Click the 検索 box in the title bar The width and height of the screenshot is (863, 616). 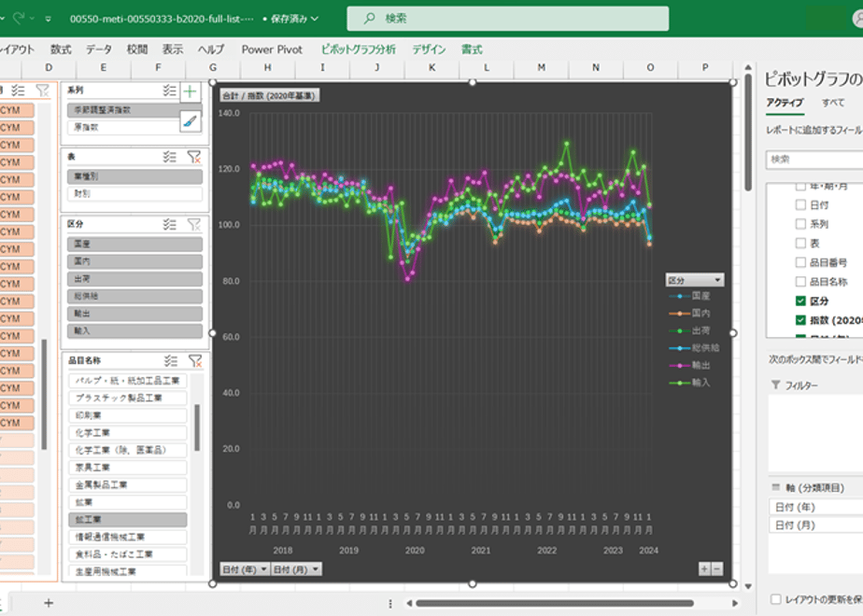point(507,19)
